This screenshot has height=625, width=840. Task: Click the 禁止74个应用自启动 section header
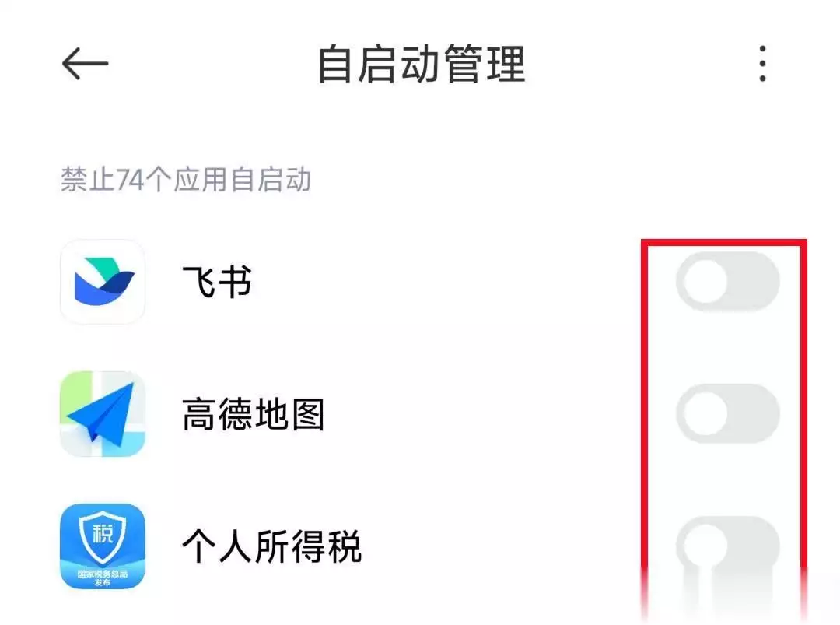(186, 179)
